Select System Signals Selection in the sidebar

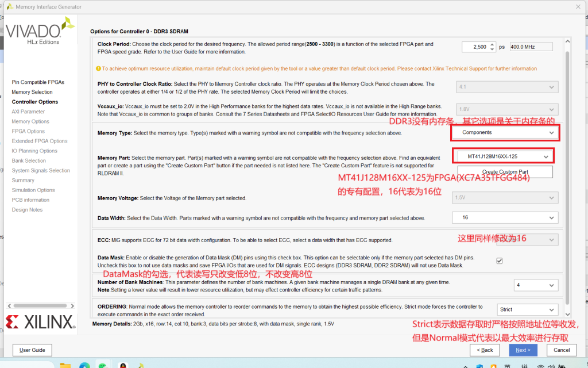(41, 170)
